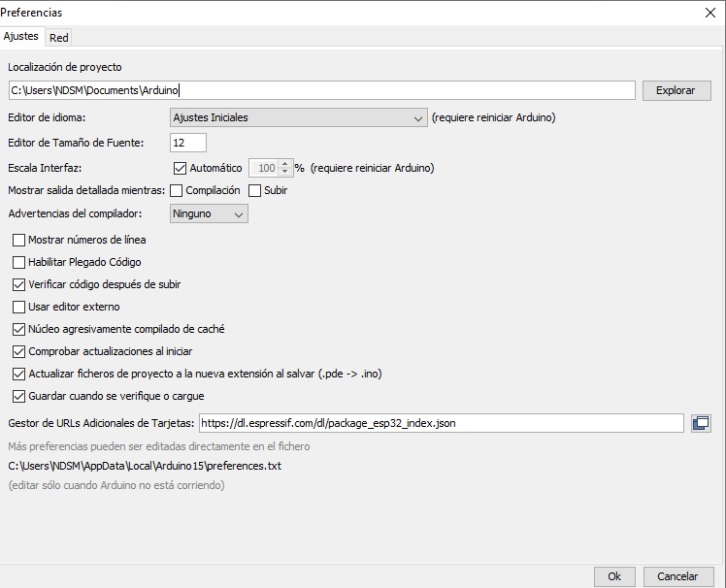The image size is (726, 588).
Task: Open the Editor de idioma dropdown
Action: tap(299, 117)
